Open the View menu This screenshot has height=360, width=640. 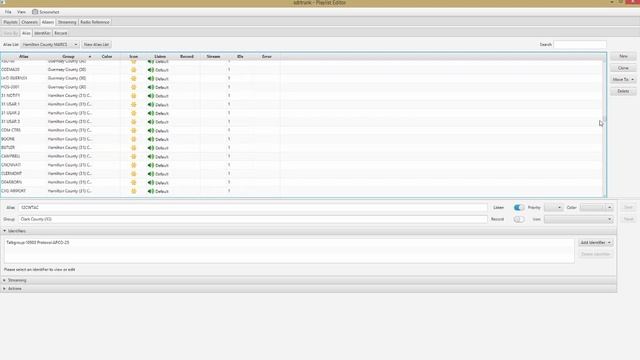click(21, 12)
